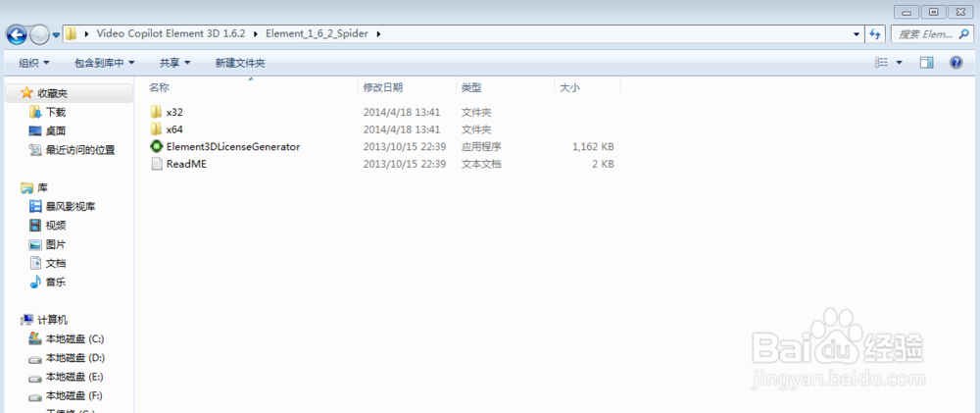Click the Back navigation arrow button
Viewport: 980px width, 413px height.
[17, 34]
